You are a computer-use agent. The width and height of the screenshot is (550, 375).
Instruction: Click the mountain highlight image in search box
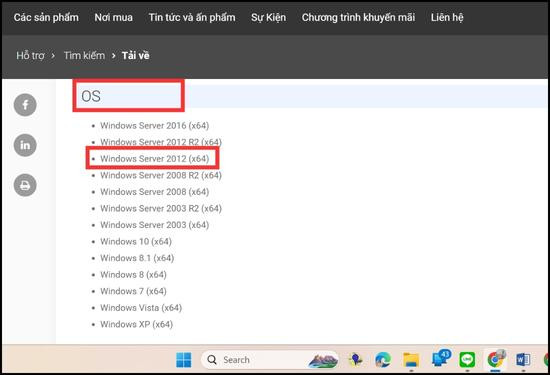click(323, 360)
